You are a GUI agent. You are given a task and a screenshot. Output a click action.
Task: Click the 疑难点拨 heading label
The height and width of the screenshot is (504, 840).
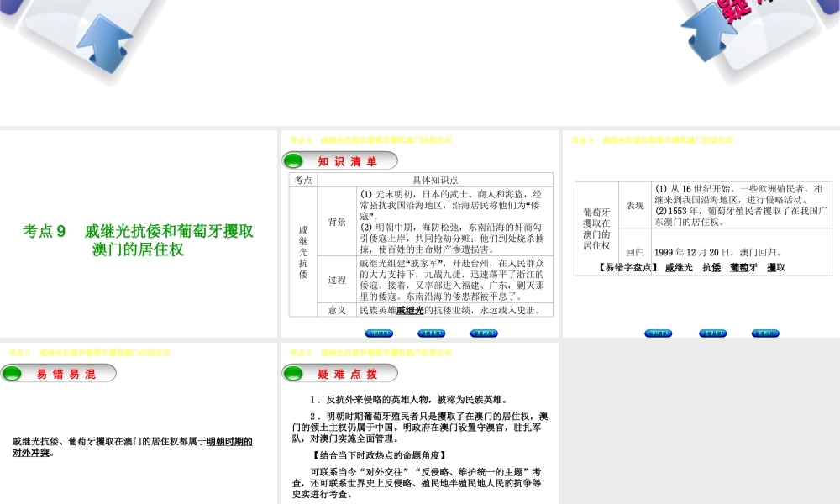click(347, 374)
